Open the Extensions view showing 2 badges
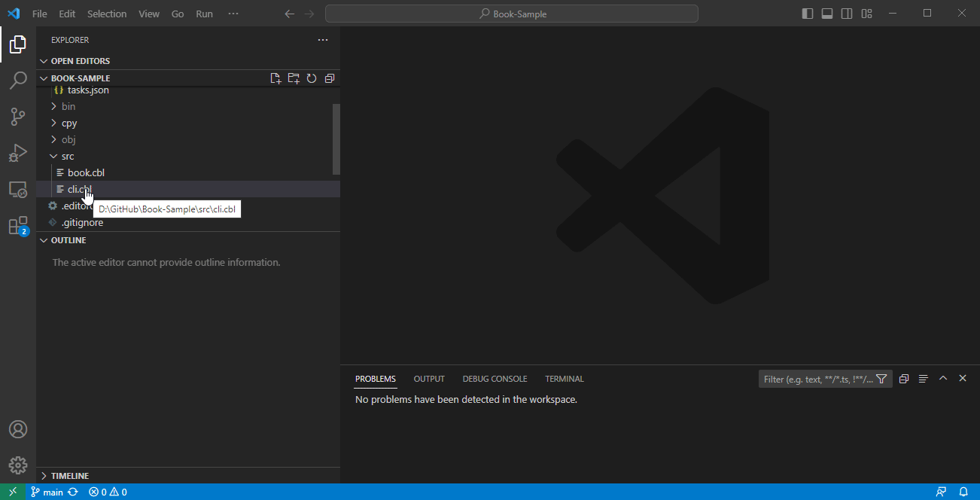Screen dimensions: 980x500 point(18,225)
